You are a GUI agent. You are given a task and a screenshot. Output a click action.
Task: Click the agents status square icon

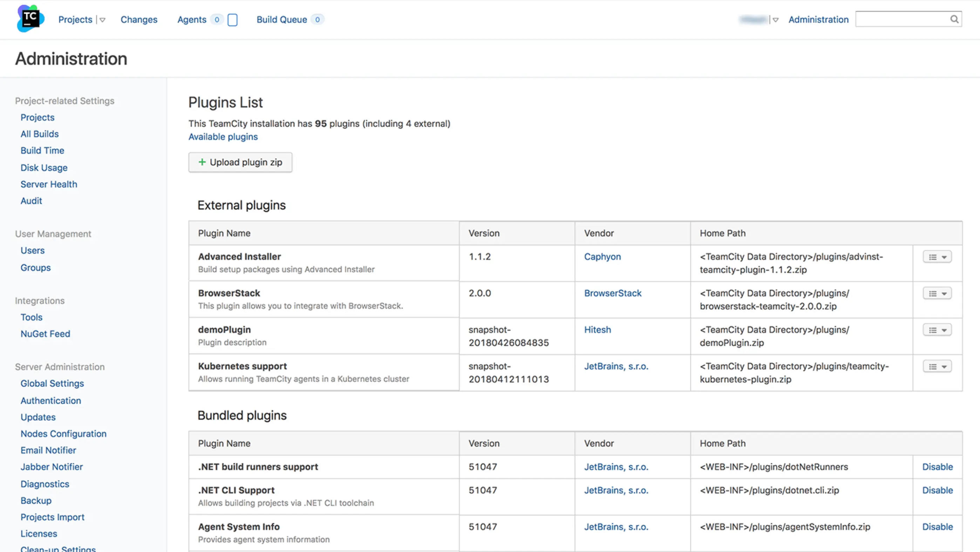(x=232, y=20)
